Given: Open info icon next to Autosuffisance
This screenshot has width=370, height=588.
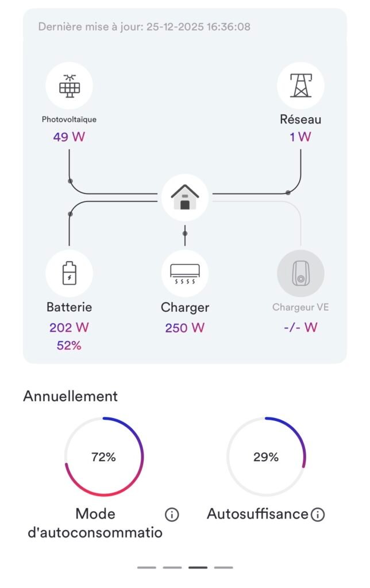Looking at the screenshot, I should pyautogui.click(x=317, y=514).
